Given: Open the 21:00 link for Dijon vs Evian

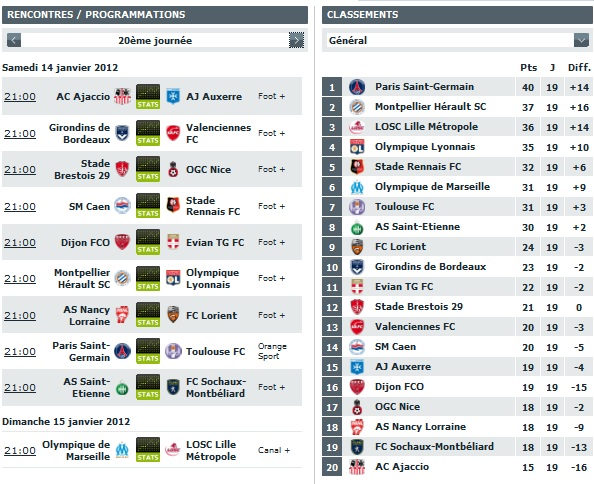Looking at the screenshot, I should click(x=20, y=242).
